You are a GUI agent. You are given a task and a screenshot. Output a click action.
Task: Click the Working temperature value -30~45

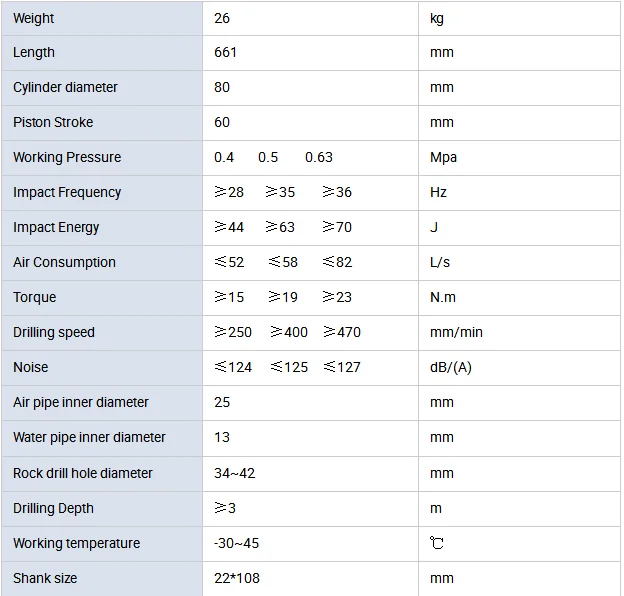(x=237, y=543)
